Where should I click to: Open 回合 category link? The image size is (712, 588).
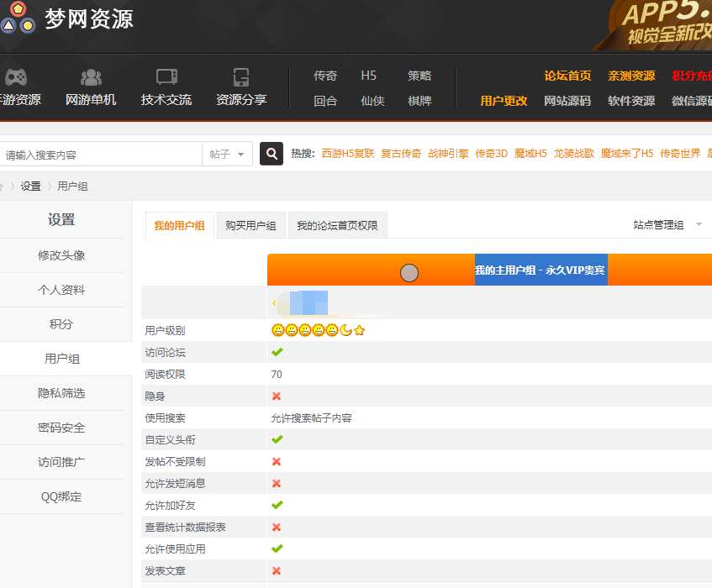coord(325,101)
